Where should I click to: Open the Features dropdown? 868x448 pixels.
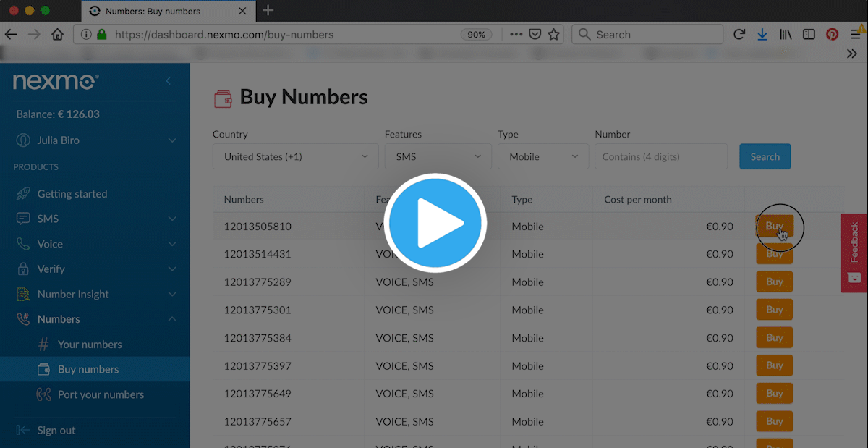(438, 156)
